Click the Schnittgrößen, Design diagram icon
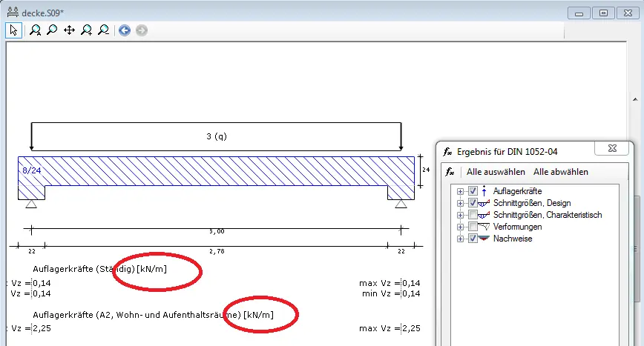The height and width of the screenshot is (346, 644). (484, 203)
